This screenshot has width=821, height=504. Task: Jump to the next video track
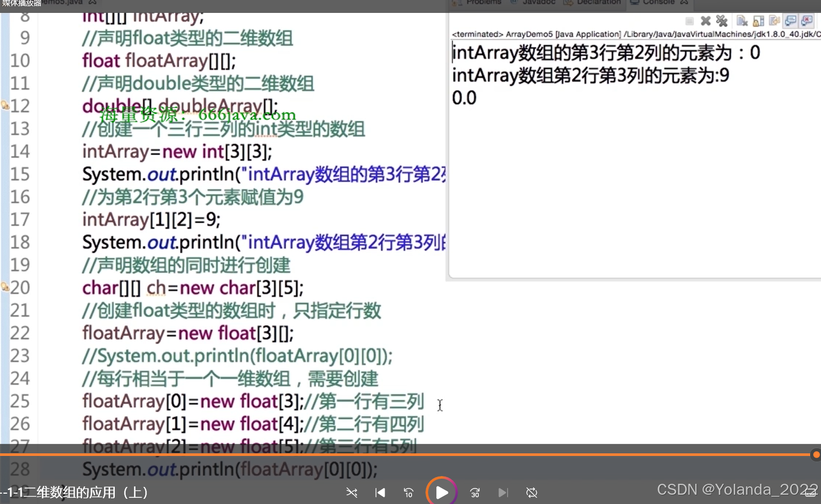coord(503,493)
